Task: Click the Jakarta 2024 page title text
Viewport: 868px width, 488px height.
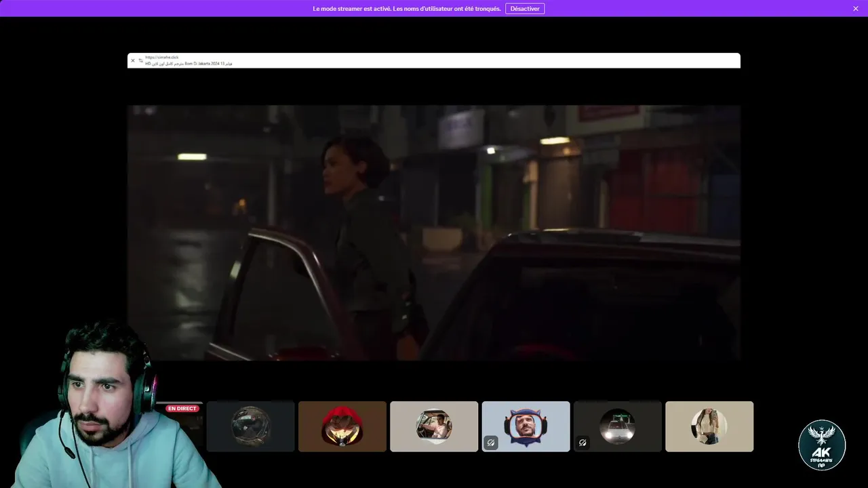Action: (x=189, y=64)
